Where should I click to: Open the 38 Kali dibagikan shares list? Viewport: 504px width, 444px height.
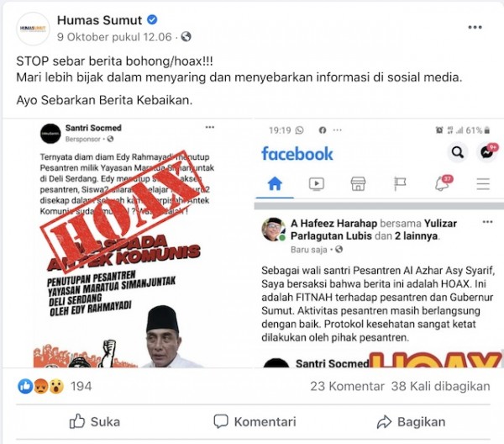coord(440,387)
